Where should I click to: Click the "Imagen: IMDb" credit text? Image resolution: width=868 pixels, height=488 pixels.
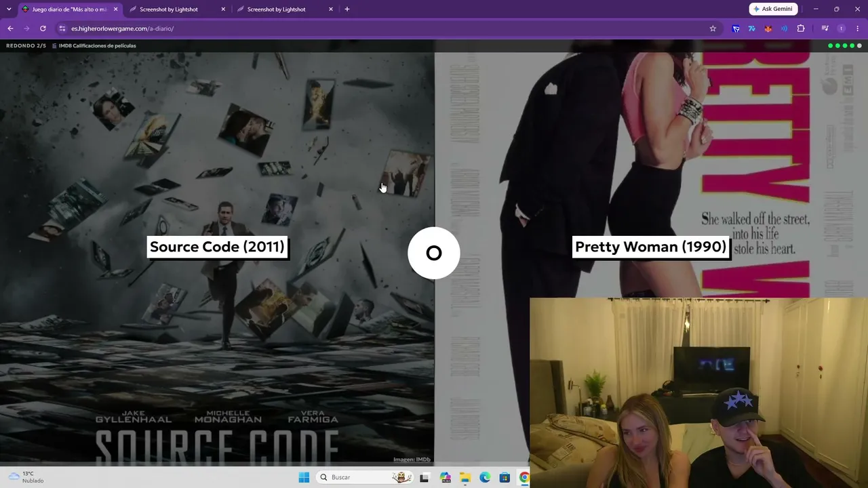click(412, 460)
